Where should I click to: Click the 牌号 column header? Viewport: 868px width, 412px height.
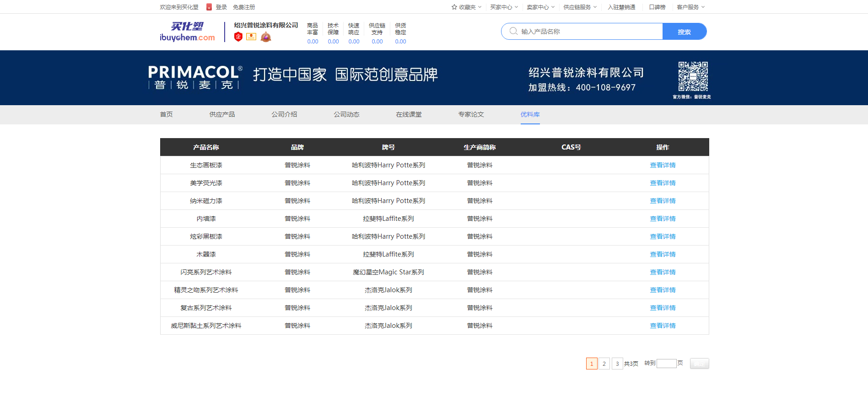(388, 147)
